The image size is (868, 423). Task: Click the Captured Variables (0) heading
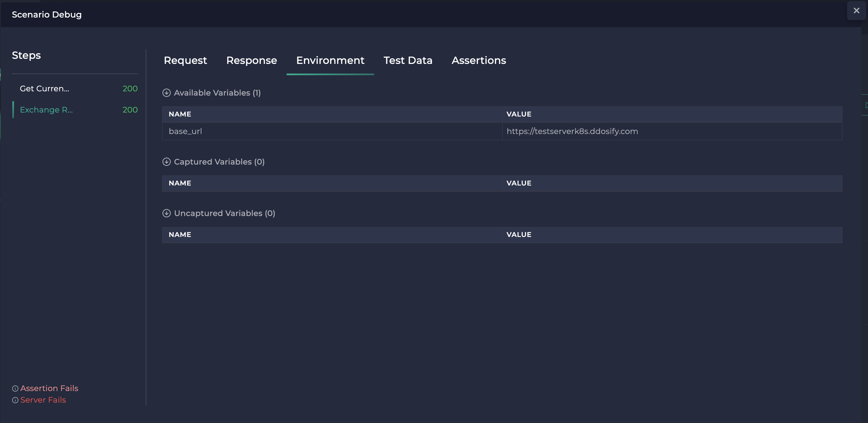tap(219, 162)
